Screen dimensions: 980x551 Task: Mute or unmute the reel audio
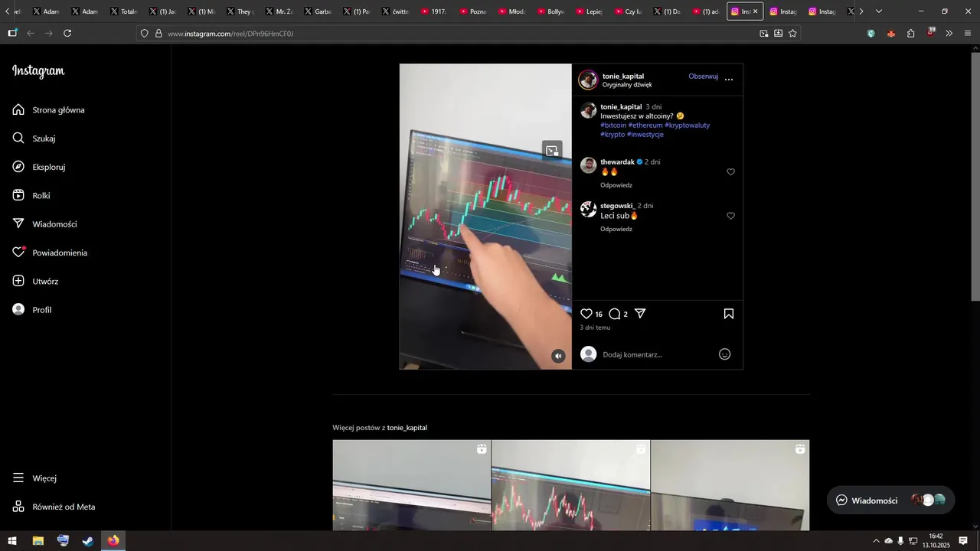(559, 356)
